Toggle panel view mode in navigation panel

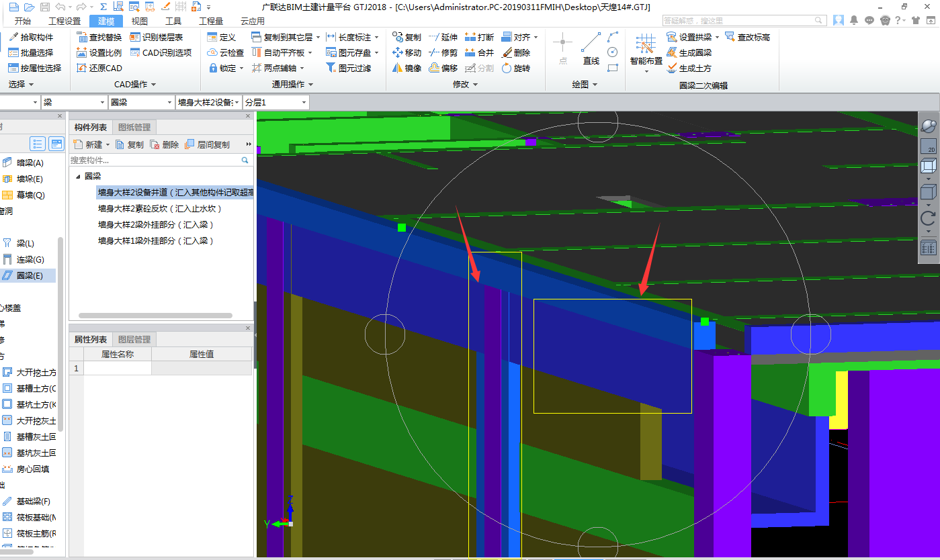56,144
